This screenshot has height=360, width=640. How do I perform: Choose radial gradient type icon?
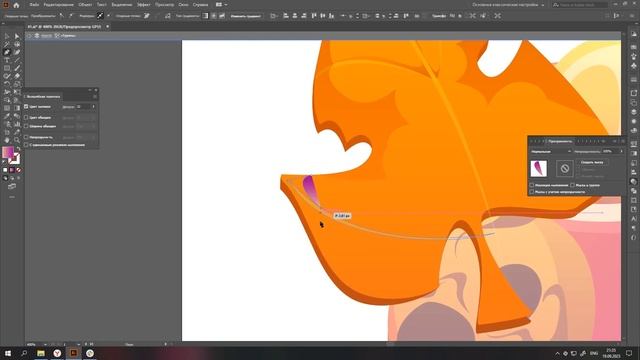214,16
